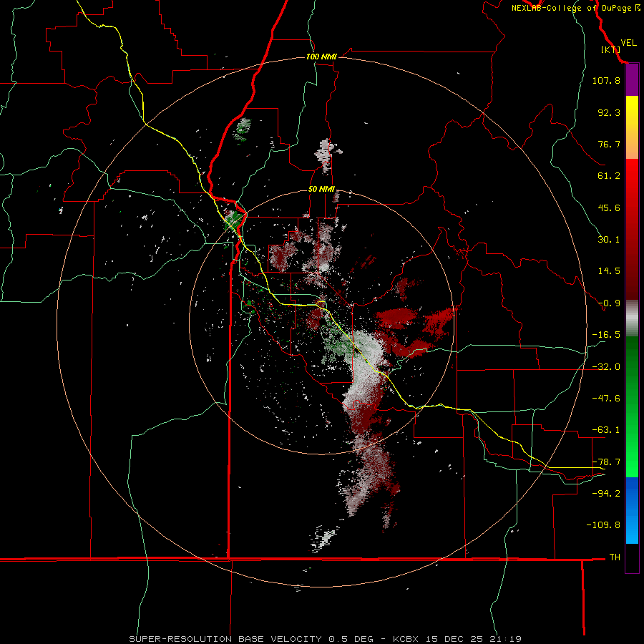
Task: Click the 21:19 timestamp in the caption
Action: (506, 639)
